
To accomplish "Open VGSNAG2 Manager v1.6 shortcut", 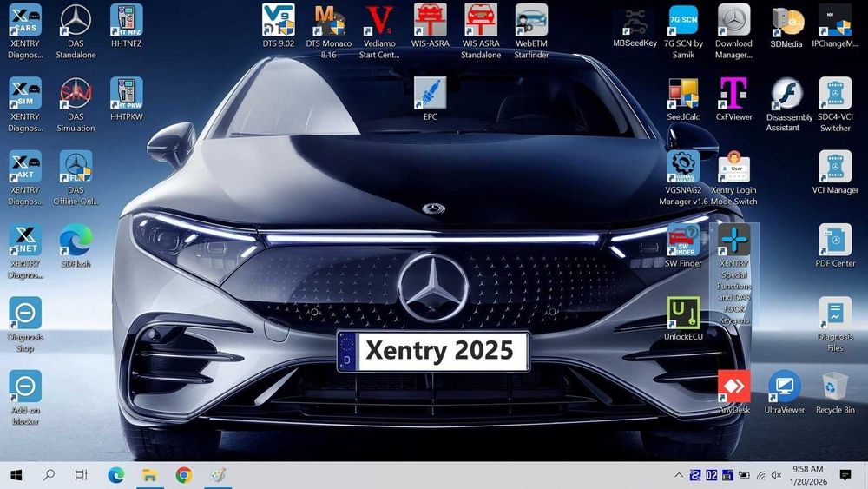I will (683, 166).
